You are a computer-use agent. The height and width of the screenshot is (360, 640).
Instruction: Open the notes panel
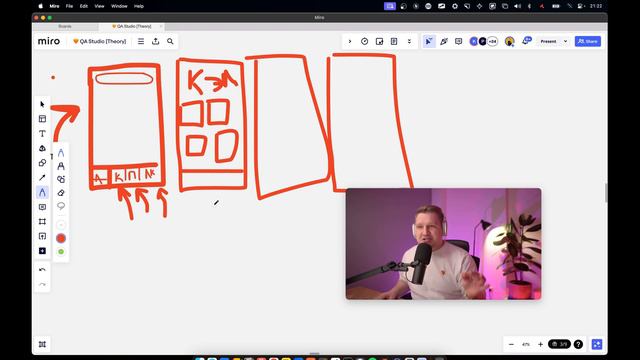coord(394,41)
